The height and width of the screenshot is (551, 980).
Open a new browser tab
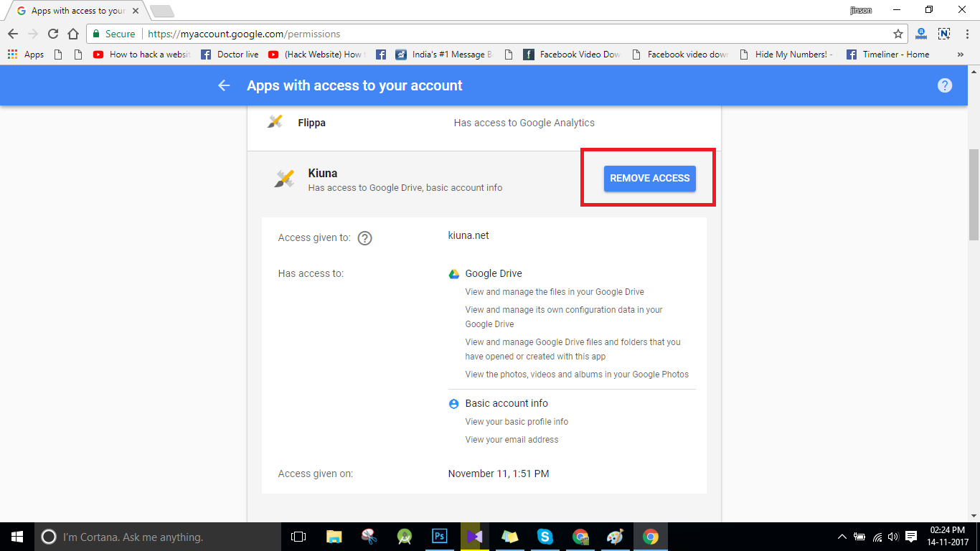[x=162, y=11]
